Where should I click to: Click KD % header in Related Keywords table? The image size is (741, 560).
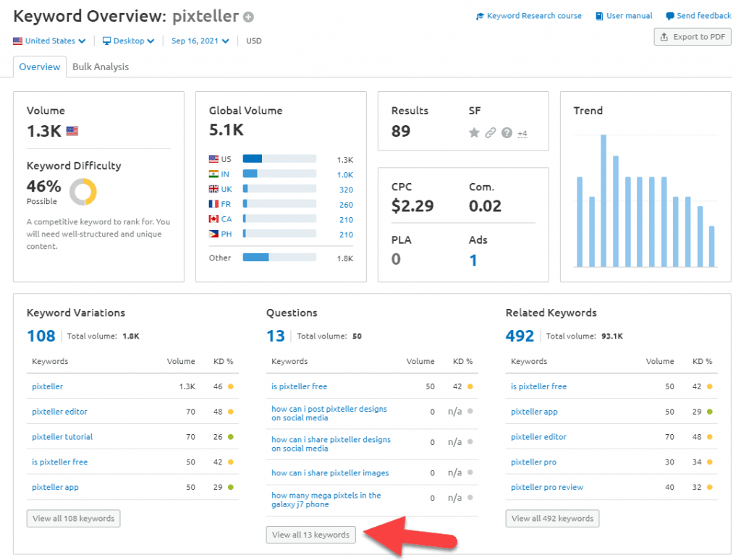click(x=702, y=361)
